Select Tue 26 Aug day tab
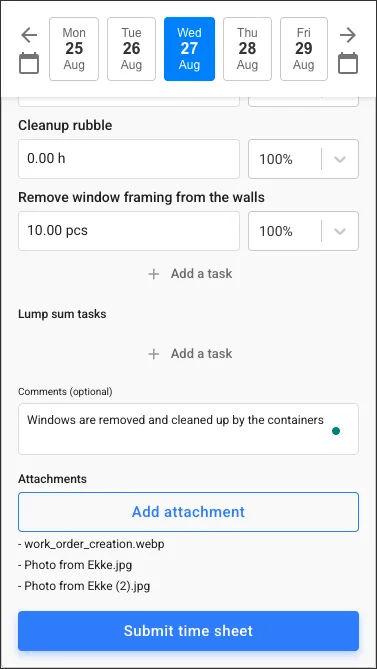The height and width of the screenshot is (669, 377). tap(131, 49)
